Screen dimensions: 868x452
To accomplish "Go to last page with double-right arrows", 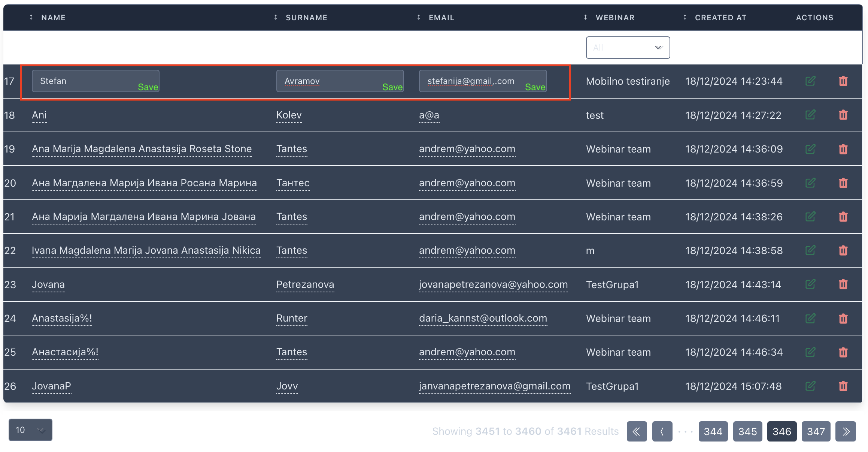I will click(x=846, y=431).
